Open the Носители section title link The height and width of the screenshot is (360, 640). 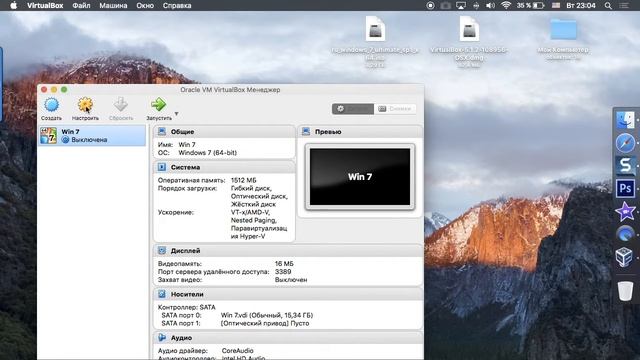coord(187,294)
